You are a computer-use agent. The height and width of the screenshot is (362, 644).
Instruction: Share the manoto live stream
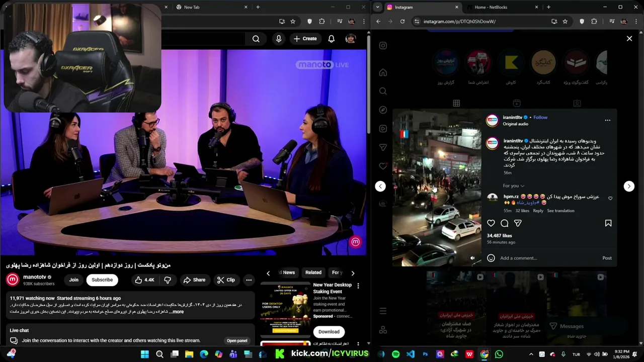(x=194, y=280)
